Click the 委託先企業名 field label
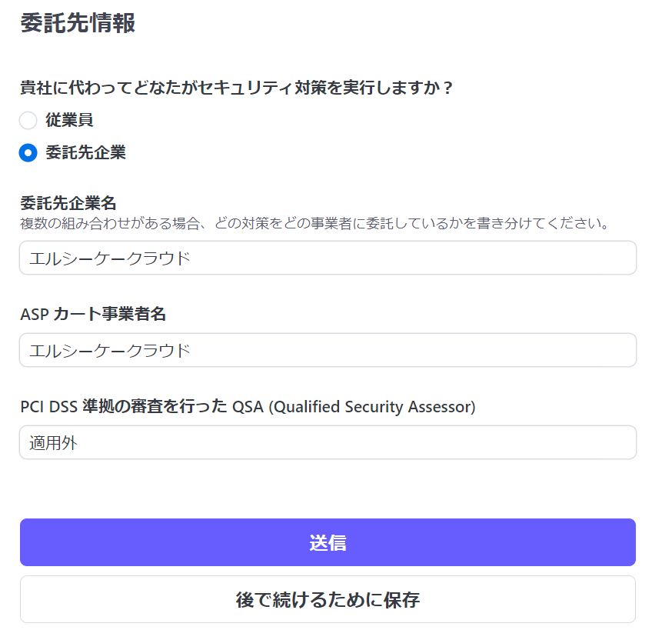The width and height of the screenshot is (672, 640). pos(68,204)
